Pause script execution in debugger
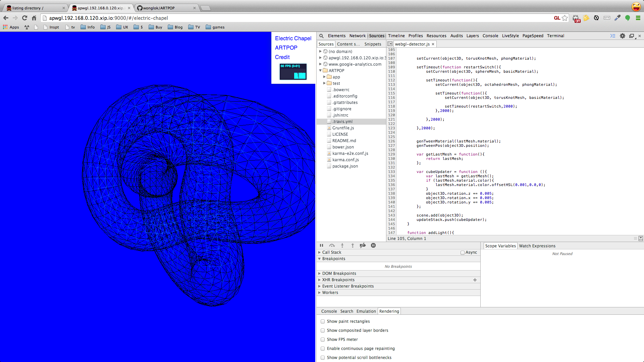The width and height of the screenshot is (644, 362). (x=321, y=245)
